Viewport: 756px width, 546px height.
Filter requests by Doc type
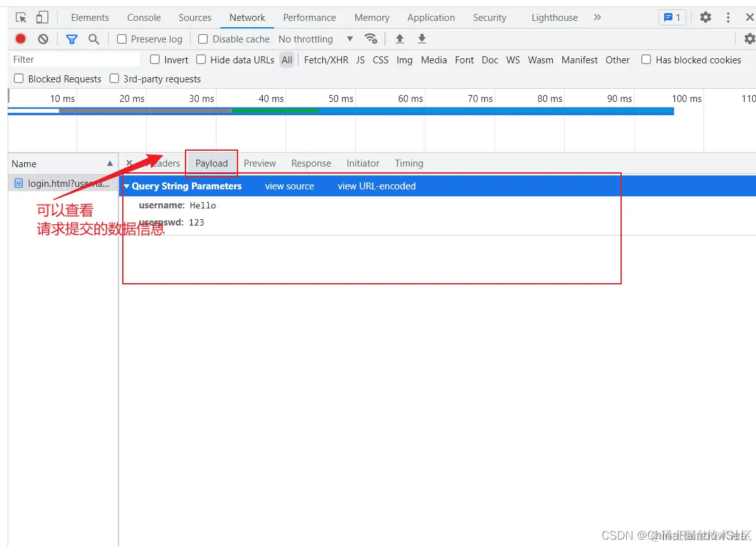490,60
